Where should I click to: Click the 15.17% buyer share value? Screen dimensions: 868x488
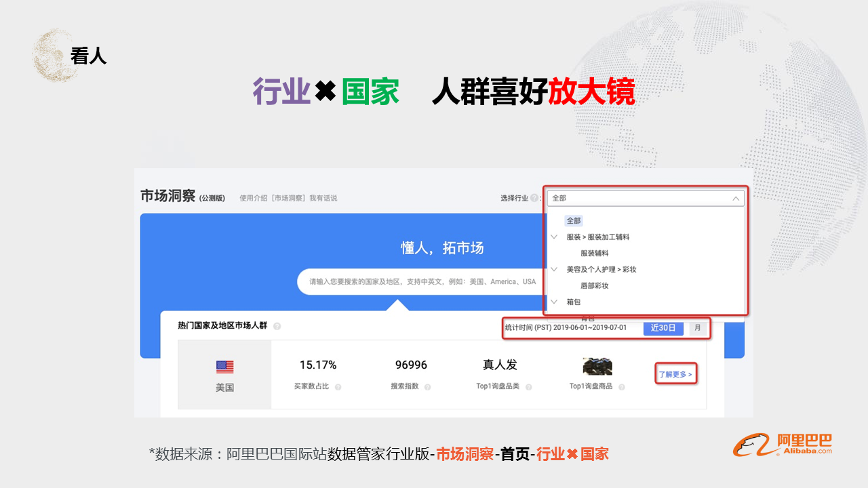point(318,365)
